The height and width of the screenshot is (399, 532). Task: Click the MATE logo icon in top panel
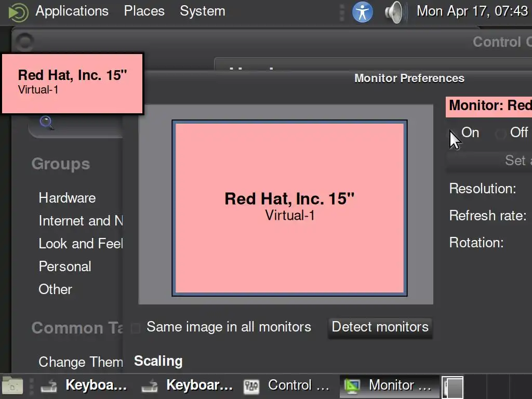click(18, 12)
